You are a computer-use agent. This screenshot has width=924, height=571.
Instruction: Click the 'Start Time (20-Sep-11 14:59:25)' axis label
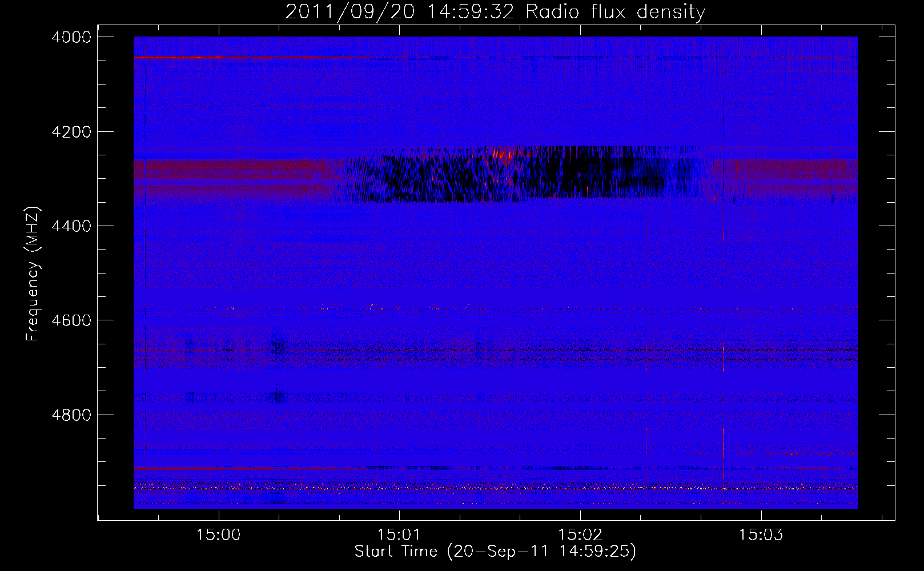[x=495, y=552]
